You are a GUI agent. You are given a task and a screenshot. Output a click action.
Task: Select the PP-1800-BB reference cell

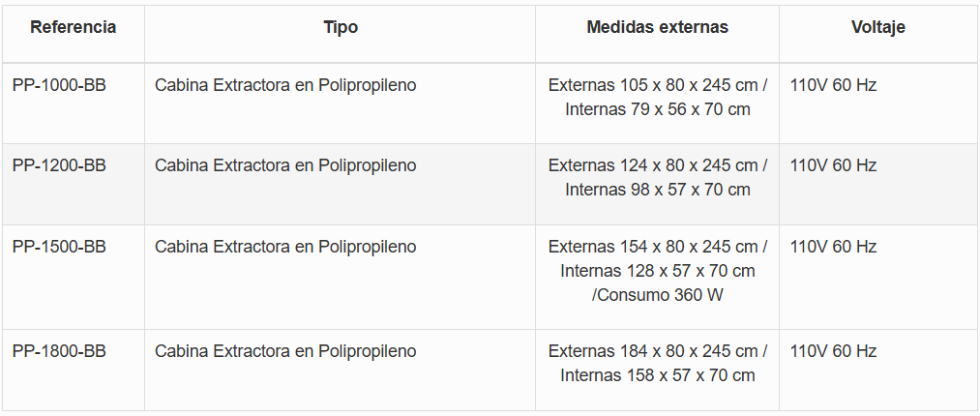[x=59, y=351]
